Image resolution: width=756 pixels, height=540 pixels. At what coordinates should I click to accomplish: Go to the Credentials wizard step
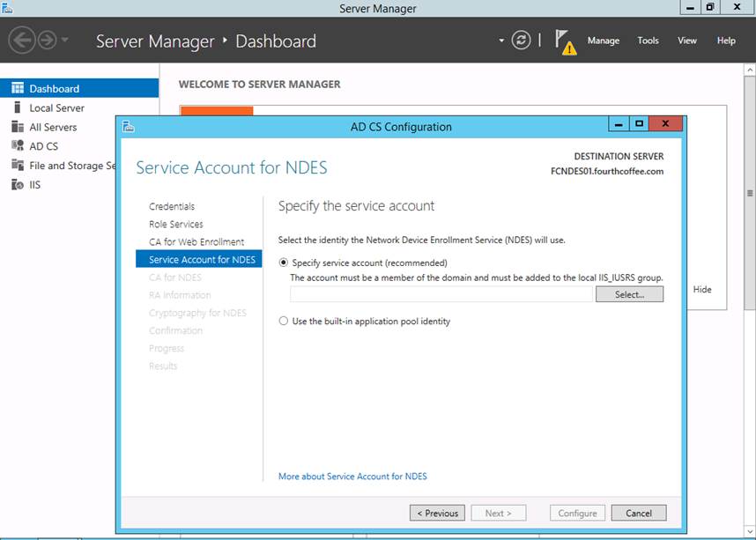click(172, 206)
